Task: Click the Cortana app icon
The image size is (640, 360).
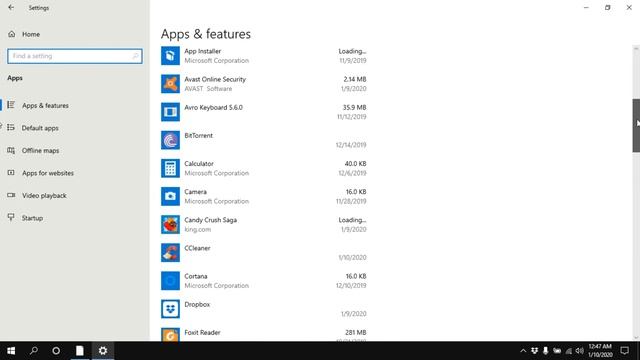Action: click(170, 281)
